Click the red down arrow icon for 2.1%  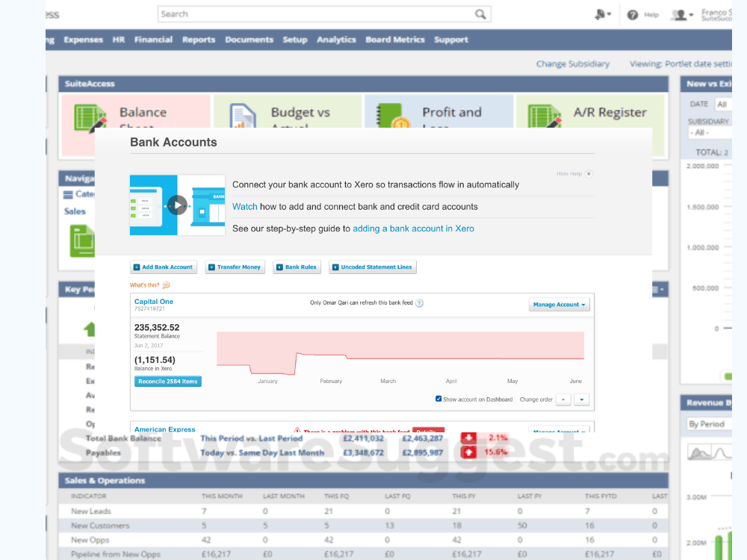[468, 438]
